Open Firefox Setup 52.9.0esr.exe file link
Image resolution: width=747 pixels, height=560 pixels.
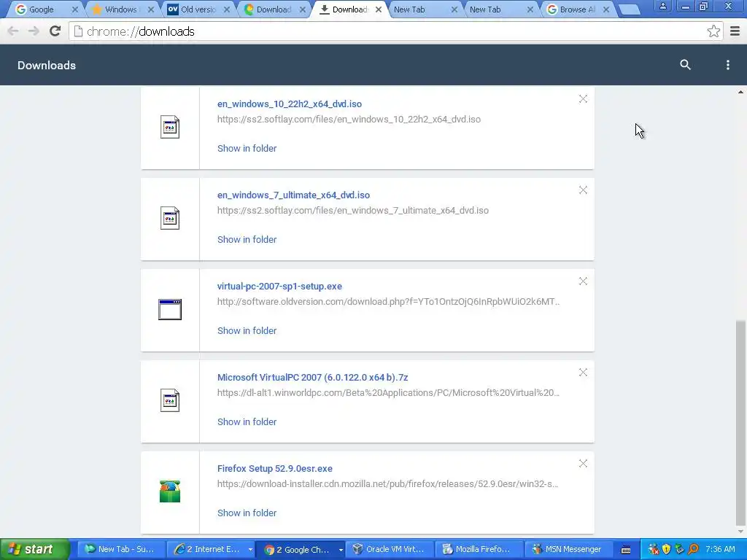(275, 469)
